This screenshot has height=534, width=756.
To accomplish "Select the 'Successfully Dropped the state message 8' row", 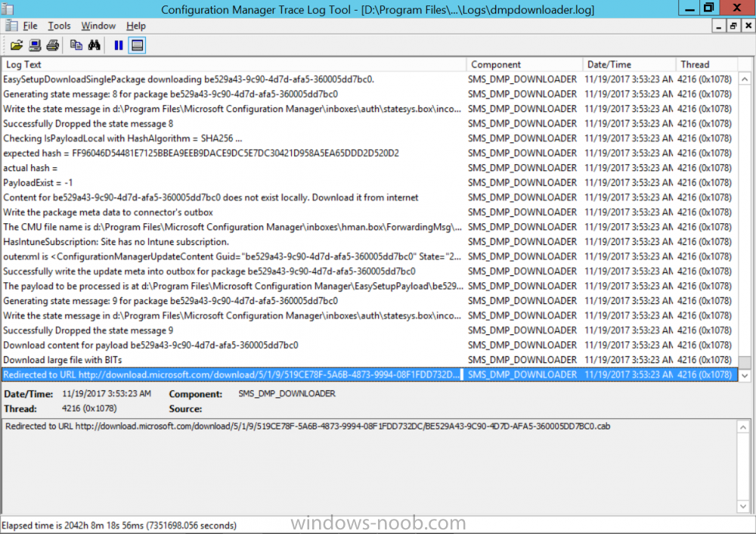I will (370, 124).
